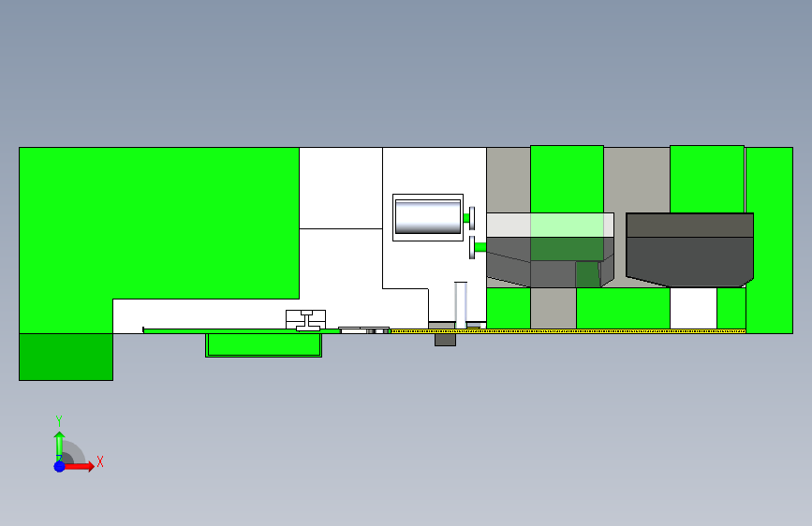Select the dark gray hopper on the right
The image size is (812, 526).
(689, 250)
